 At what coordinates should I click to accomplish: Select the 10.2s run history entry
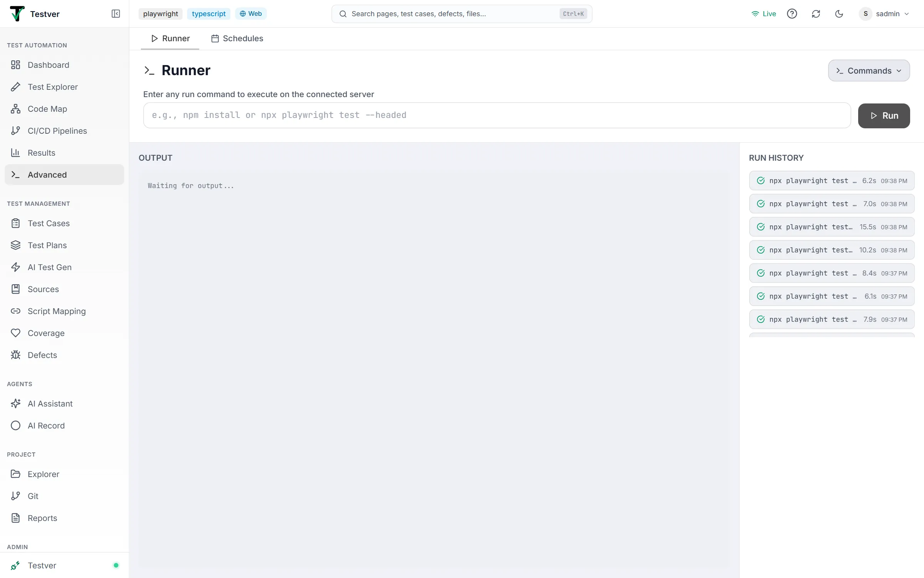[832, 250]
